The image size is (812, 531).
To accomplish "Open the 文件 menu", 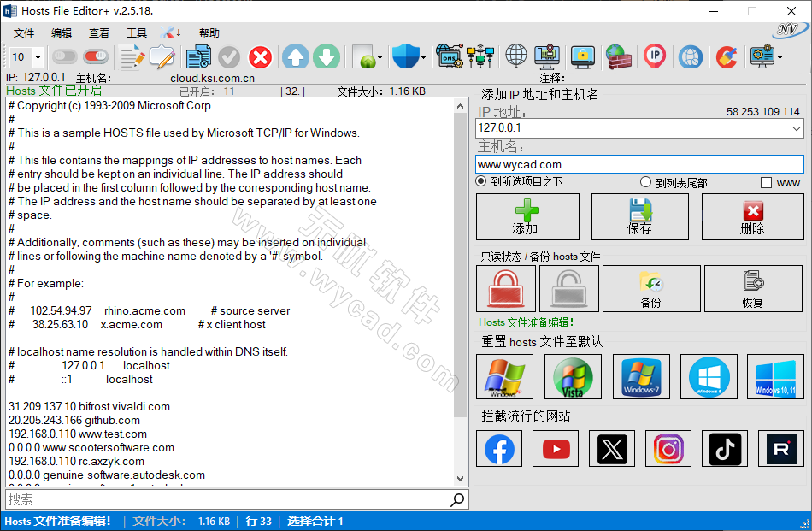I will tap(24, 33).
